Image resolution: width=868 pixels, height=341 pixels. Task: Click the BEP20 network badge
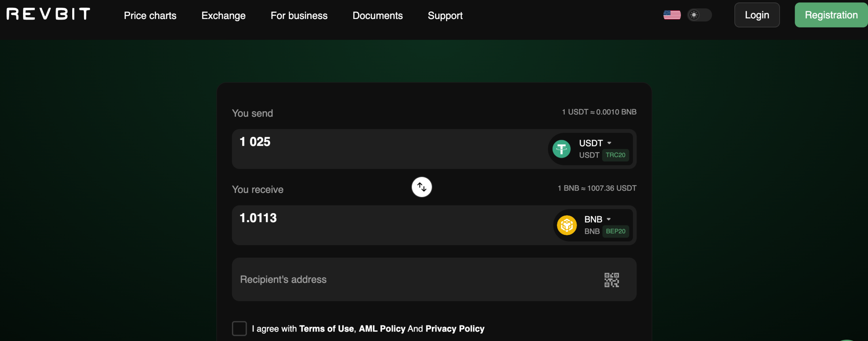pyautogui.click(x=615, y=231)
